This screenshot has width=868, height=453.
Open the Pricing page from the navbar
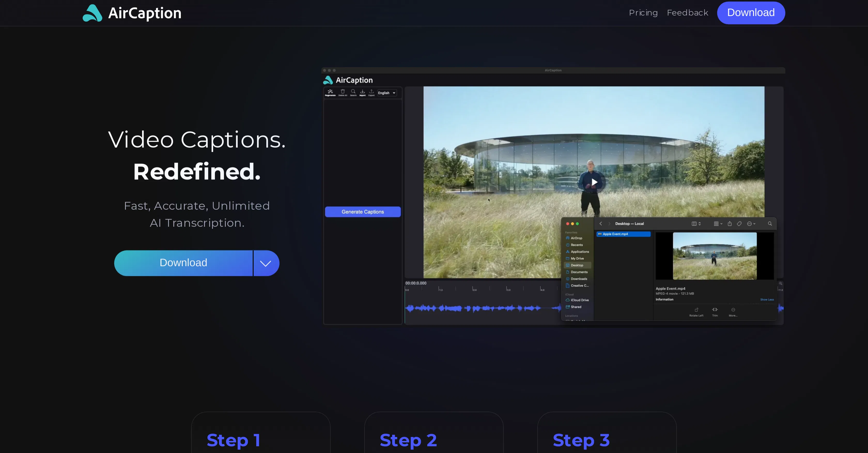coord(643,12)
